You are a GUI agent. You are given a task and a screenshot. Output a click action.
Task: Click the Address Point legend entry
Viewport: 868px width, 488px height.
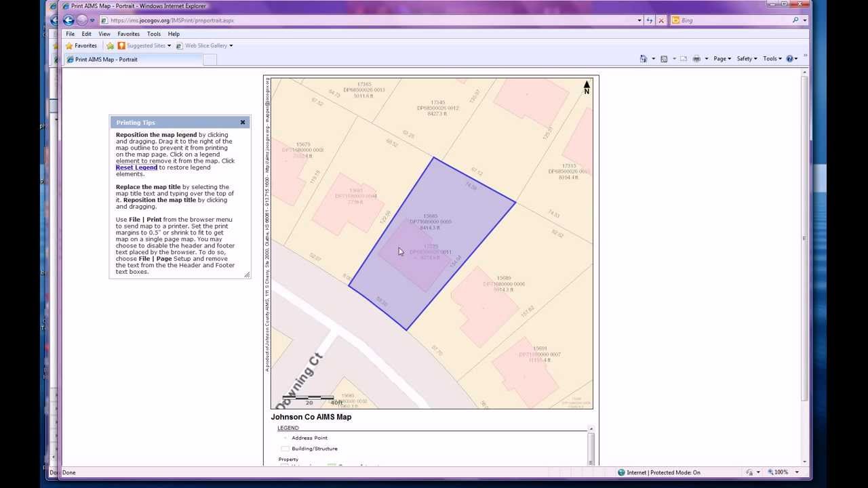coord(309,438)
